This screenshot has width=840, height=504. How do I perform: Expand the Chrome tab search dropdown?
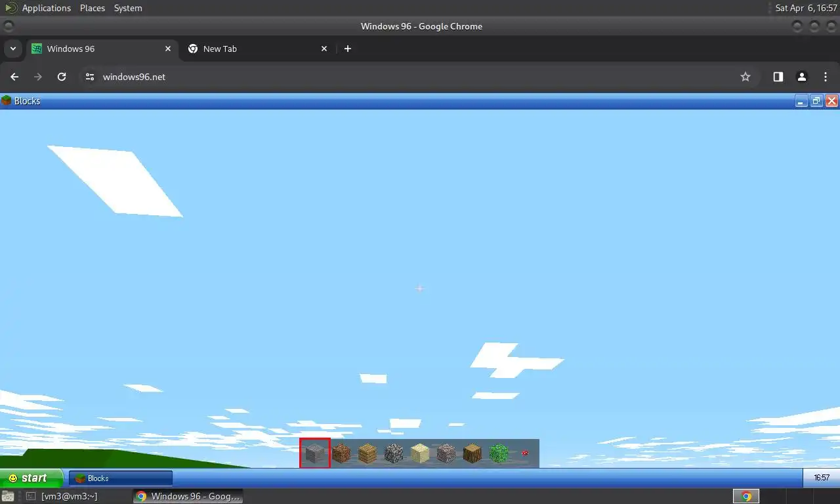point(12,49)
